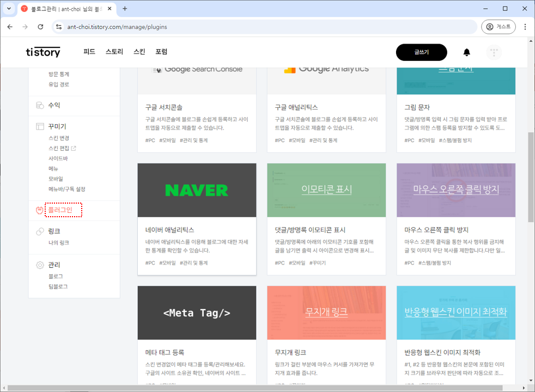This screenshot has height=392, width=535.
Task: Open a new browser tab with the plus icon
Action: click(x=125, y=9)
